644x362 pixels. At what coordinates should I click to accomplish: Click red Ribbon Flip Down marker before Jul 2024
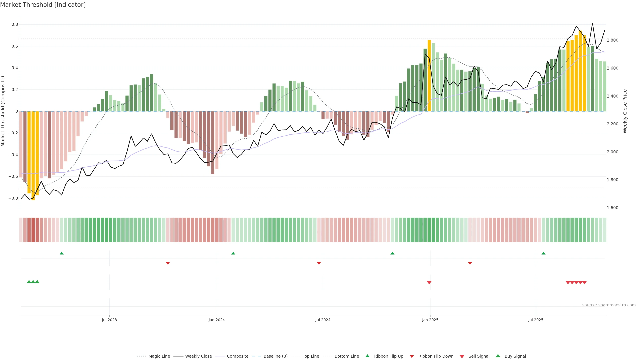point(319,263)
